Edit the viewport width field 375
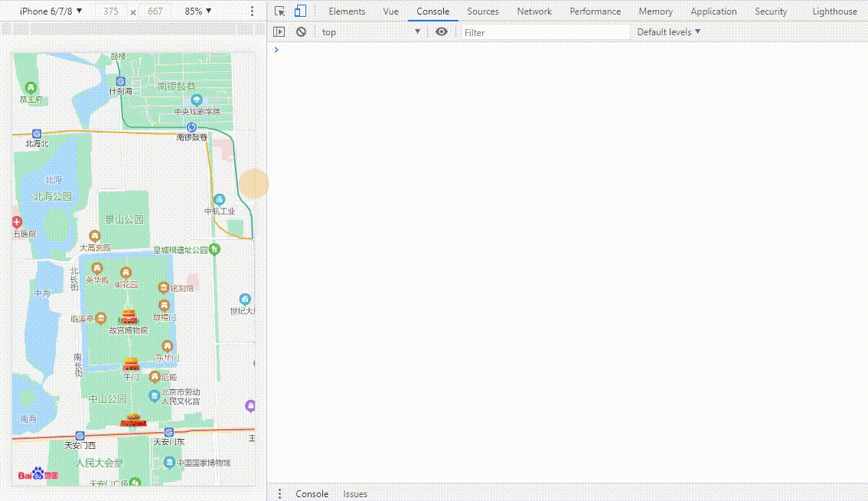Viewport: 868px width, 501px height. click(111, 11)
